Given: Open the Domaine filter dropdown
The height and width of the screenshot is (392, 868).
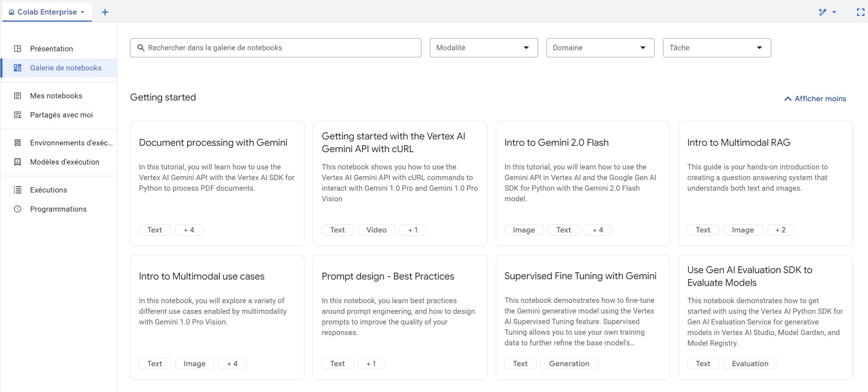Looking at the screenshot, I should pyautogui.click(x=600, y=48).
